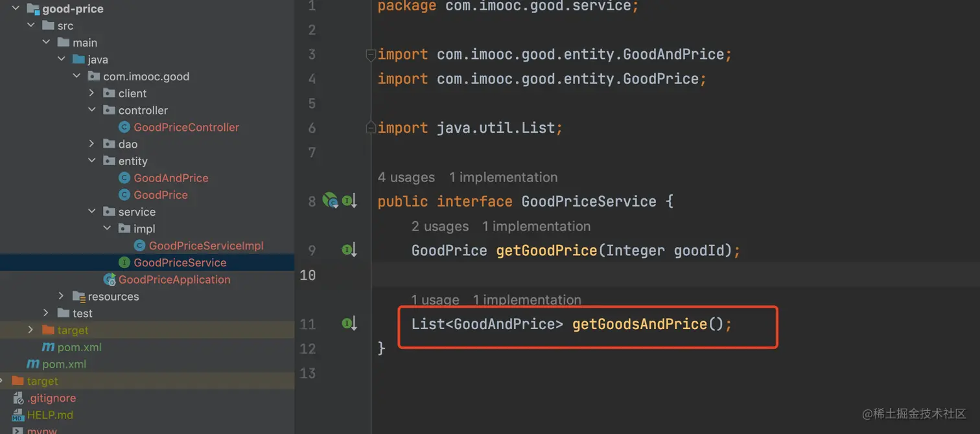Click the GoodAndPrice class icon
This screenshot has height=434, width=980.
pyautogui.click(x=124, y=177)
